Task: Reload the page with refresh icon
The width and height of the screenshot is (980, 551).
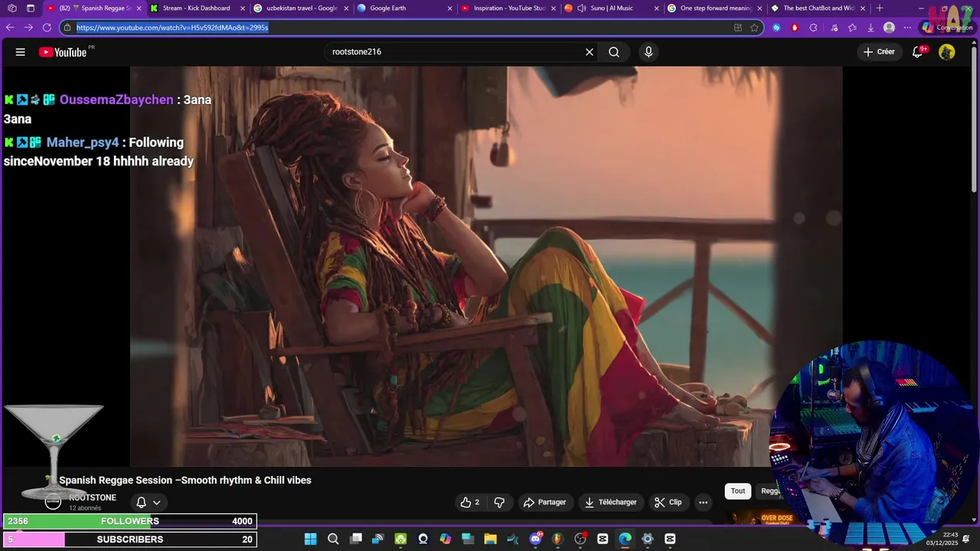Action: pyautogui.click(x=47, y=28)
